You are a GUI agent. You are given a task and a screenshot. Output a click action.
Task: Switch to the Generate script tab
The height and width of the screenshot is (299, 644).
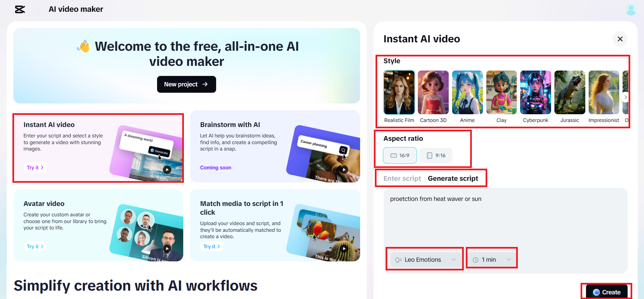(453, 178)
